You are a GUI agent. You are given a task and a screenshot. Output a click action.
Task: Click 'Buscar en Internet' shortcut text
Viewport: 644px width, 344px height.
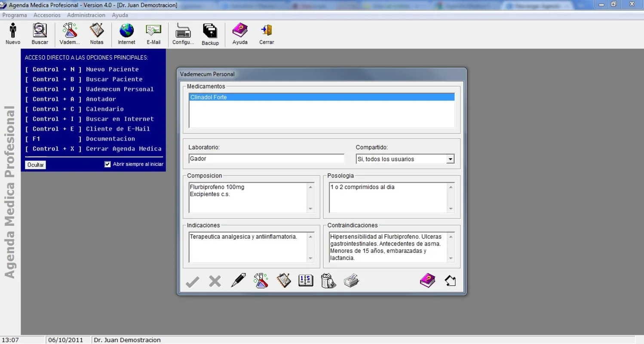click(x=120, y=119)
